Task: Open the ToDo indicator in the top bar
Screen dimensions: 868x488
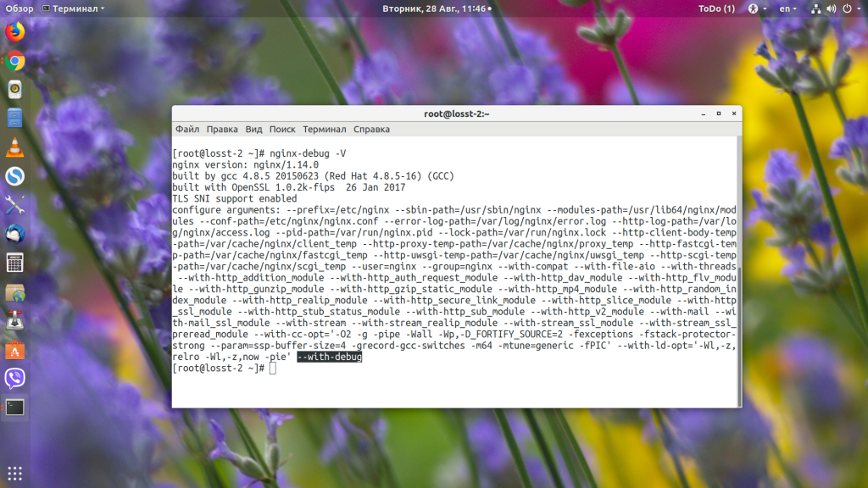Action: coord(716,8)
